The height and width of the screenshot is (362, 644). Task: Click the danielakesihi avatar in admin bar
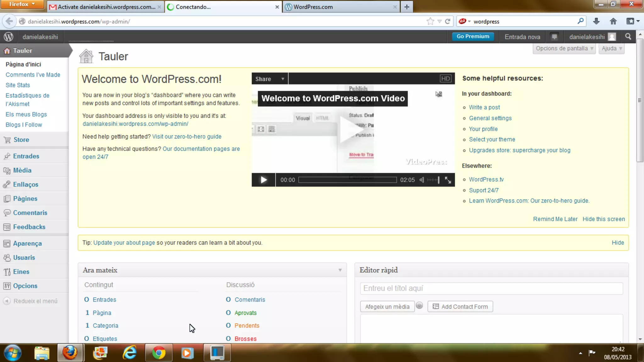pos(612,37)
